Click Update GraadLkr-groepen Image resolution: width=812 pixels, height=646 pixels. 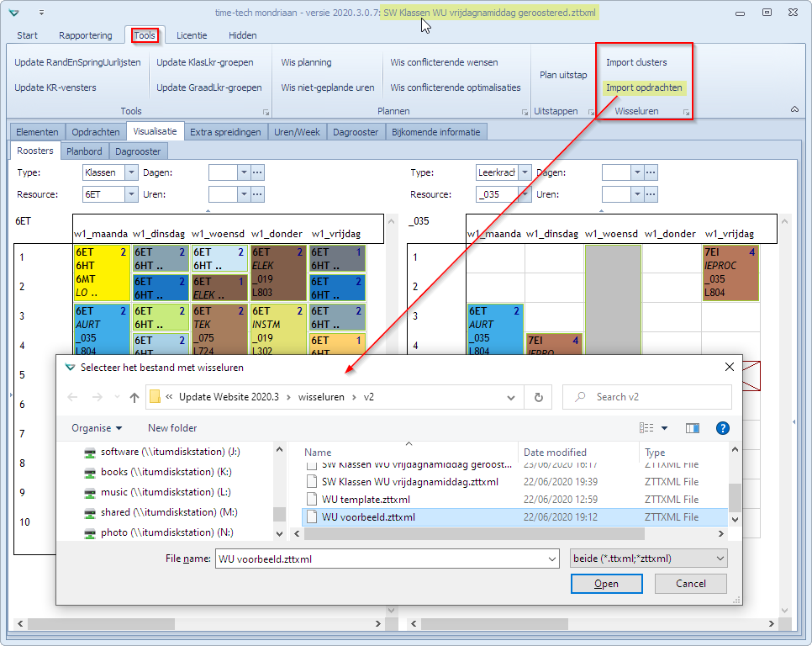(209, 87)
